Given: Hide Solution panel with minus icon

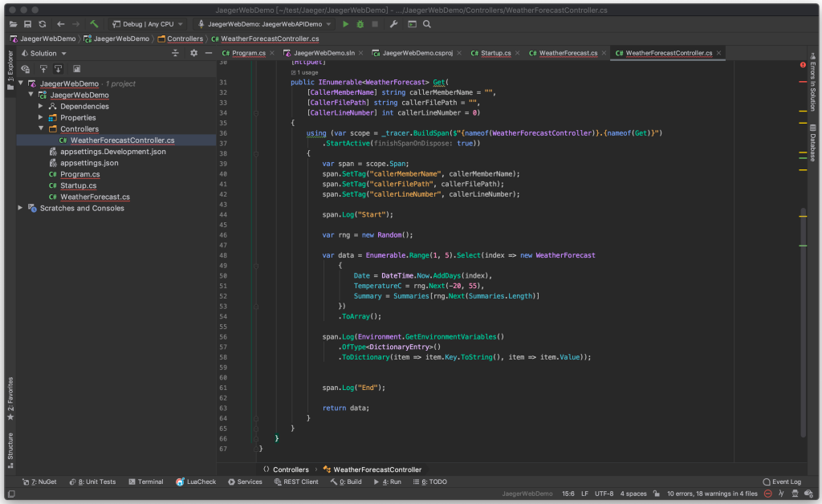Looking at the screenshot, I should point(209,53).
